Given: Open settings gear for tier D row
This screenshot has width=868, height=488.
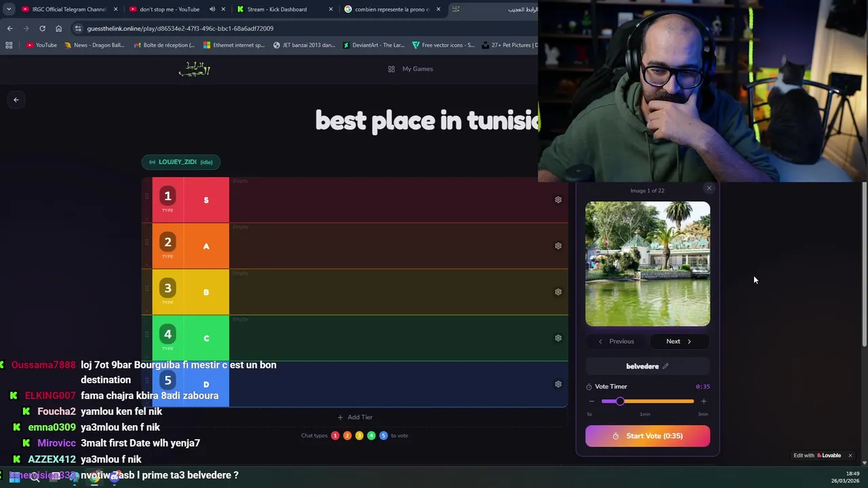Looking at the screenshot, I should pyautogui.click(x=558, y=384).
